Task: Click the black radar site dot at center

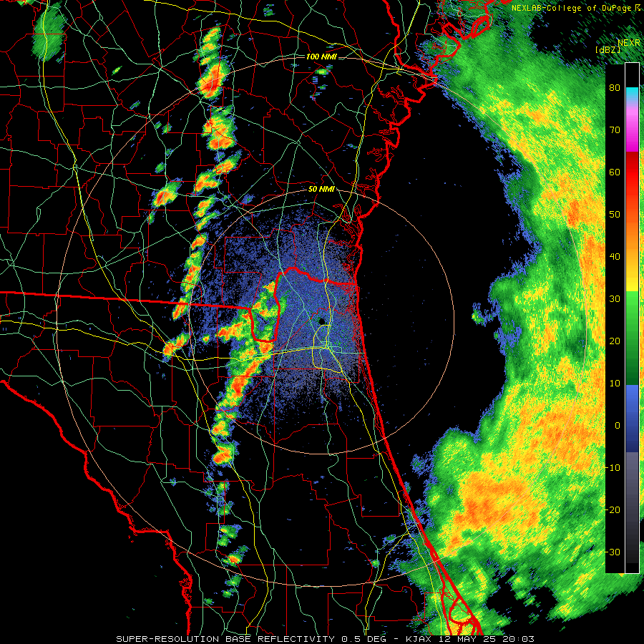Action: click(x=321, y=321)
